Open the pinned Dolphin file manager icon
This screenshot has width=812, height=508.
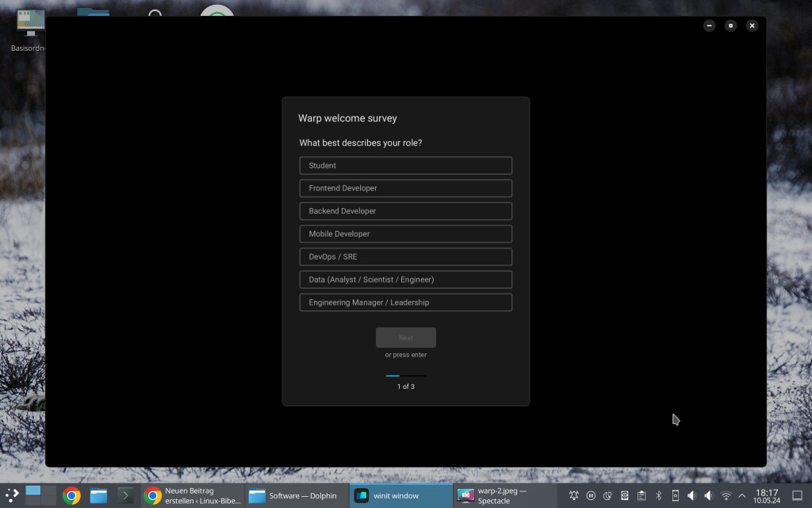coord(98,495)
